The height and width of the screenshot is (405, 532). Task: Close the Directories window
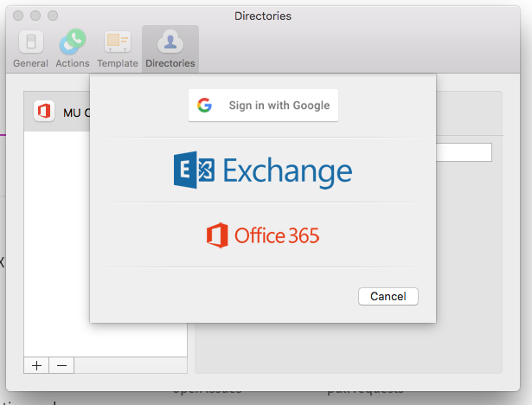click(18, 16)
